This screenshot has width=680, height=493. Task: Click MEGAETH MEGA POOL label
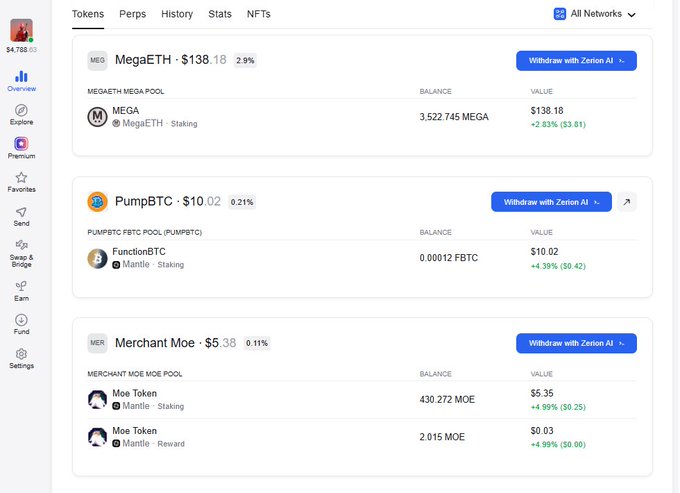126,91
